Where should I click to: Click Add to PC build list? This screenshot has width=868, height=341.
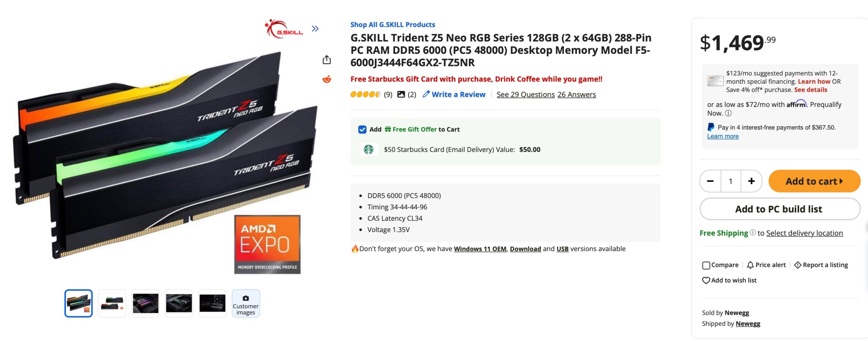point(780,209)
